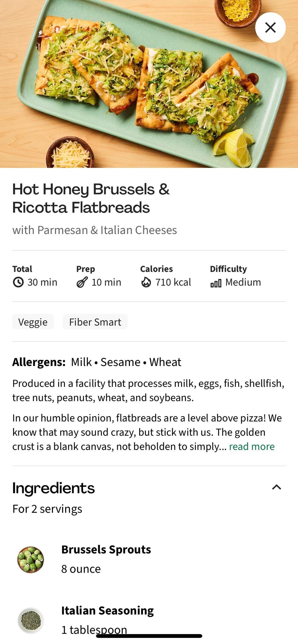Tap the clock icon next to Total time

[x=18, y=282]
